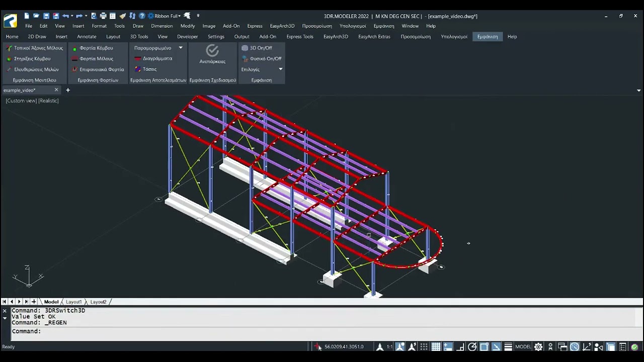This screenshot has height=362, width=644.
Task: Click the Printer icon
Action: pyautogui.click(x=103, y=16)
